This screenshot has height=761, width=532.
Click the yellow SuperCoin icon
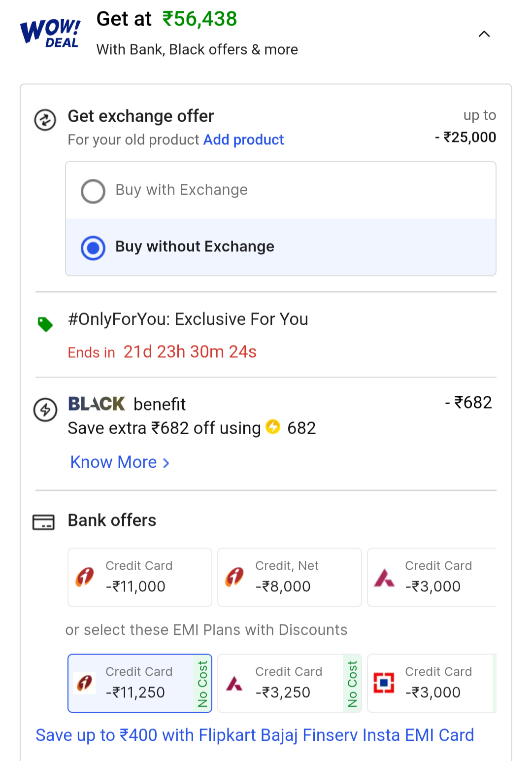(273, 427)
